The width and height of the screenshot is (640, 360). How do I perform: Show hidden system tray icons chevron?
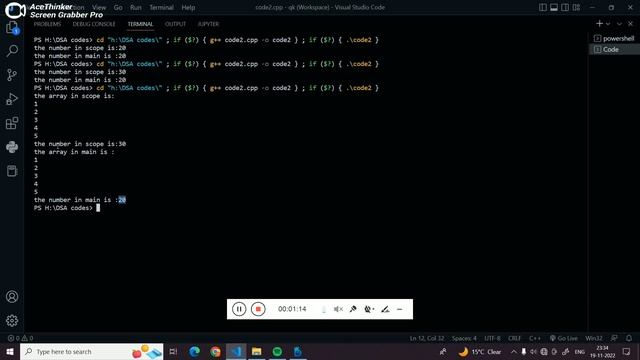point(513,351)
